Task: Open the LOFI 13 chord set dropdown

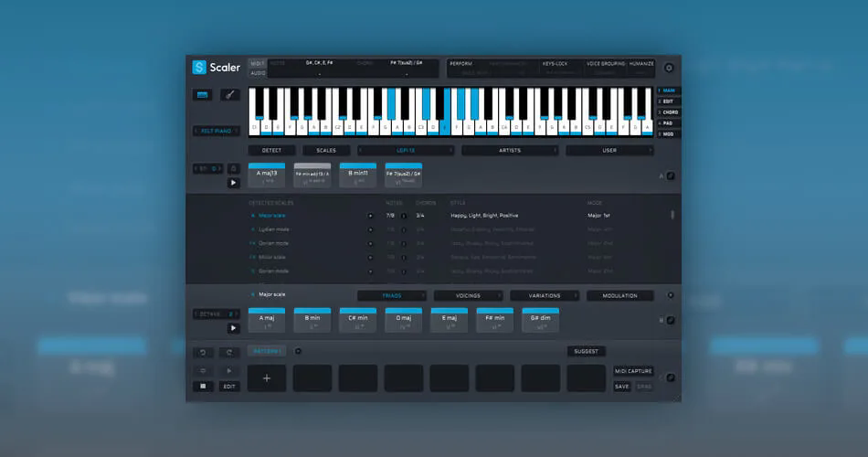Action: point(406,150)
